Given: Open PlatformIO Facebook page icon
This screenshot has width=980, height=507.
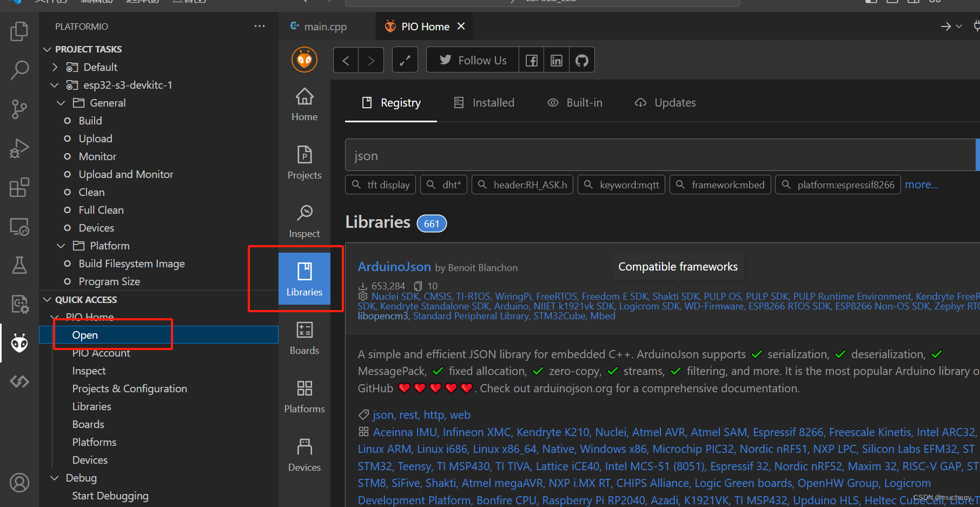Looking at the screenshot, I should point(532,60).
